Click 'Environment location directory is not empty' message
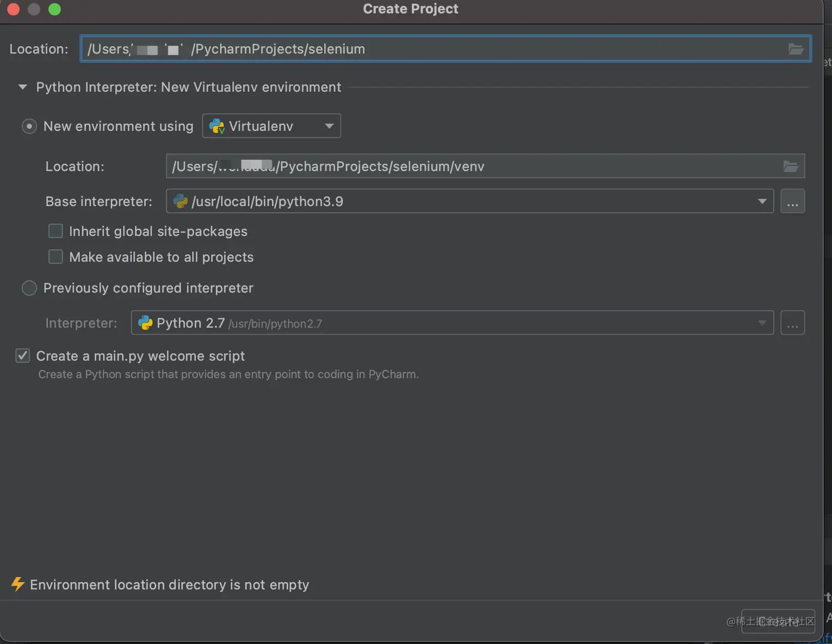Image resolution: width=832 pixels, height=644 pixels. (169, 585)
